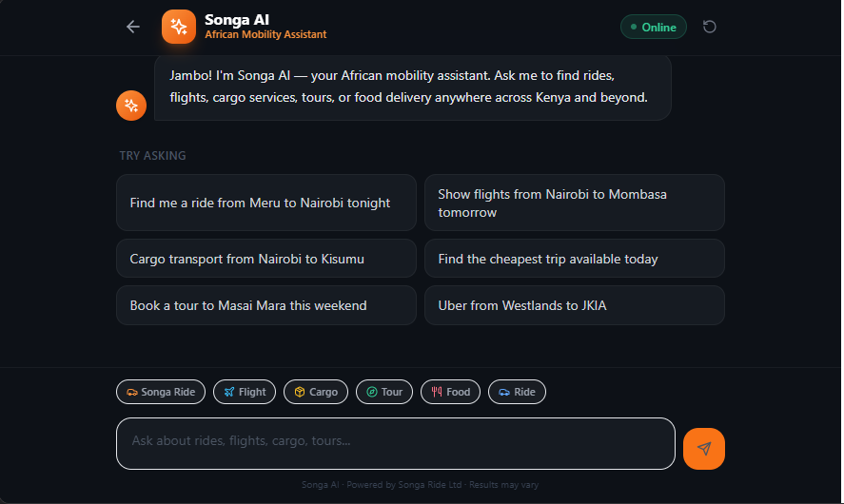Reset the chat with the refresh icon
This screenshot has height=504, width=844.
(710, 27)
